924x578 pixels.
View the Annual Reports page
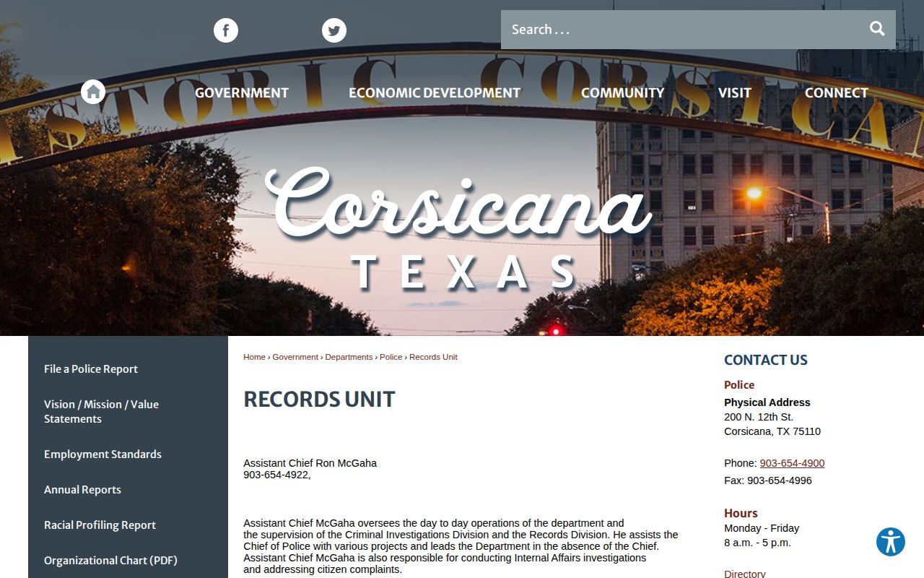coord(82,489)
